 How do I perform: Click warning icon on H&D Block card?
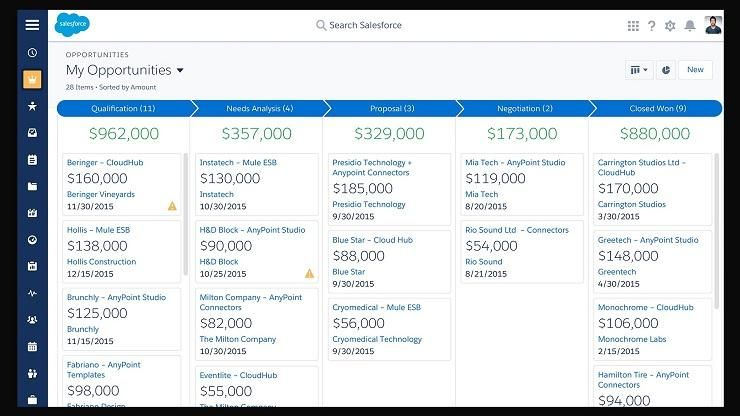pos(309,273)
